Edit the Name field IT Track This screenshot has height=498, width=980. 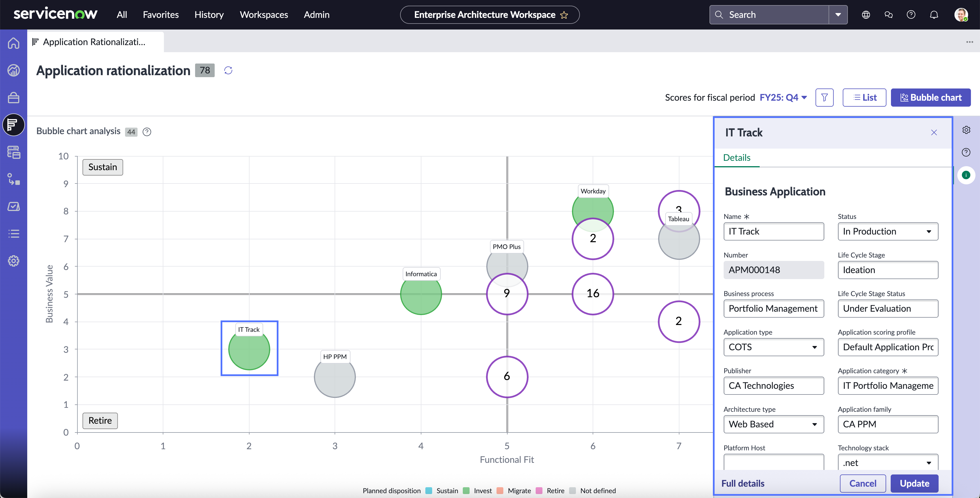click(x=774, y=232)
